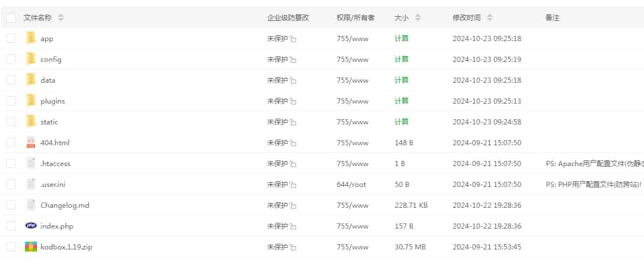Click the remark field of .htaccess row
This screenshot has height=268, width=644.
[x=591, y=164]
